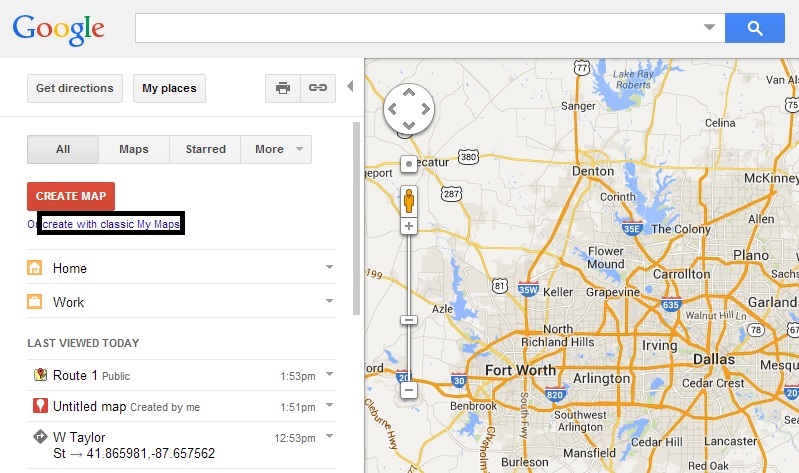Image resolution: width=799 pixels, height=473 pixels.
Task: Open W Taylor St directions entry
Action: point(134,445)
